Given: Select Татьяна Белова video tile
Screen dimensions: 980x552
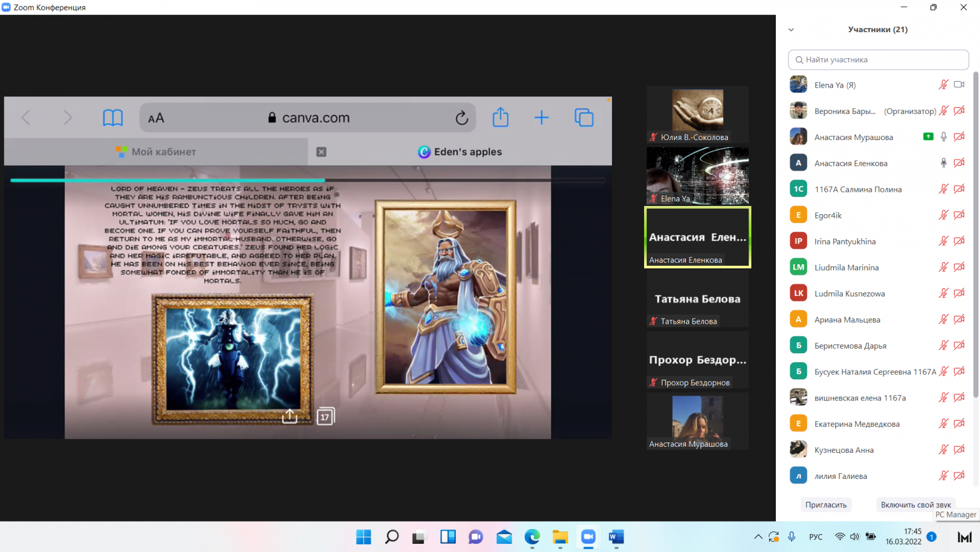Looking at the screenshot, I should [x=697, y=299].
